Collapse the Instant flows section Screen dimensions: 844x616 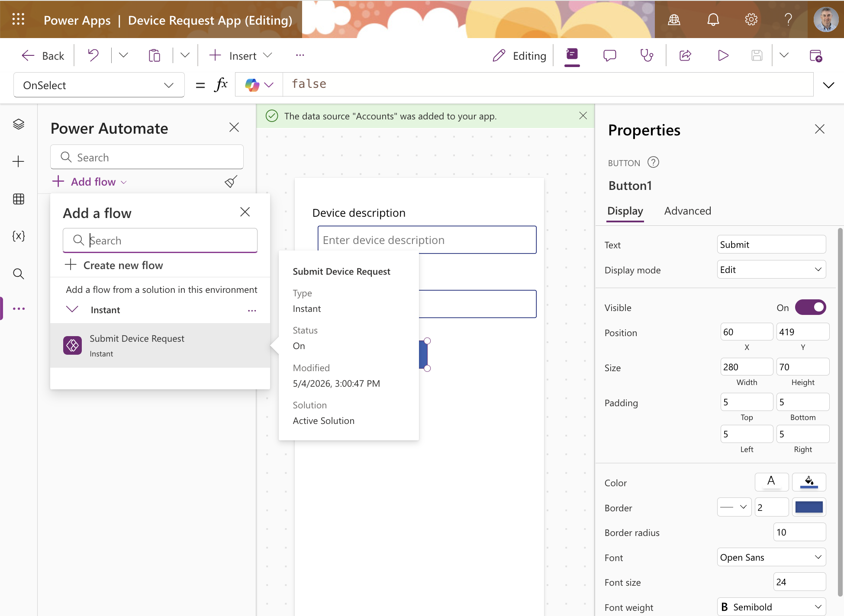pos(72,309)
